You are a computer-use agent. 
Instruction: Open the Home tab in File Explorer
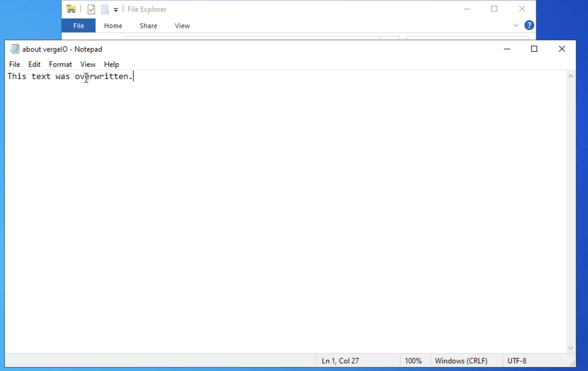[x=113, y=26]
